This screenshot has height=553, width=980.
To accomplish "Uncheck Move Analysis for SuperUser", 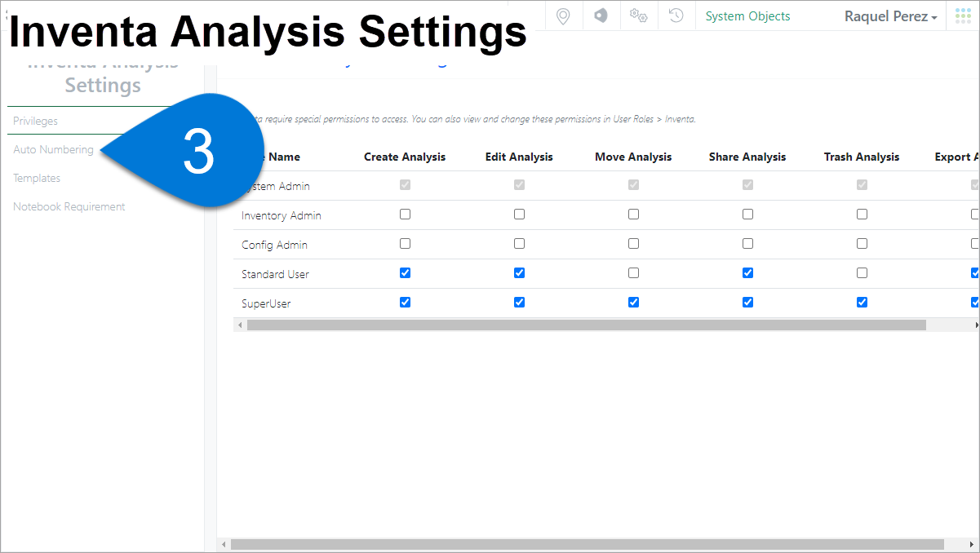I will 633,303.
